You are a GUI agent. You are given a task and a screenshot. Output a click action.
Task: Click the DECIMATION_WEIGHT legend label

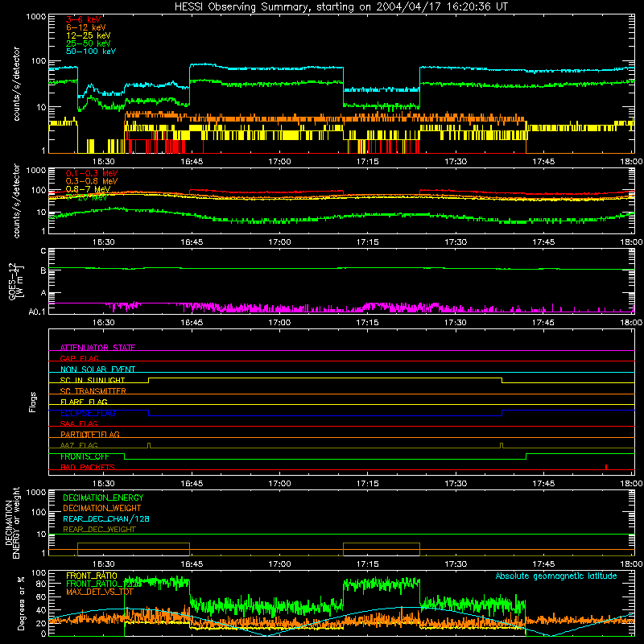[102, 508]
